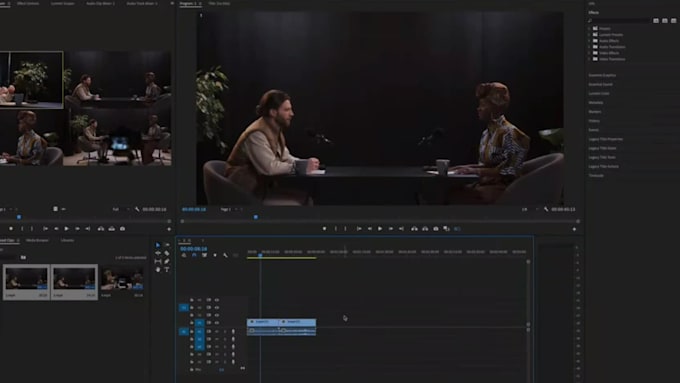The image size is (680, 383).
Task: Click Play in the Source monitor
Action: click(67, 229)
